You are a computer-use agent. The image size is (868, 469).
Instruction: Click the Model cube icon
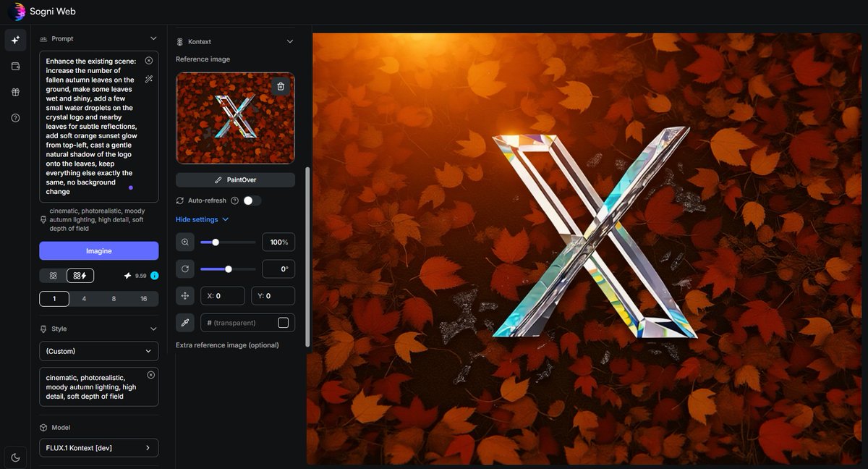click(43, 428)
